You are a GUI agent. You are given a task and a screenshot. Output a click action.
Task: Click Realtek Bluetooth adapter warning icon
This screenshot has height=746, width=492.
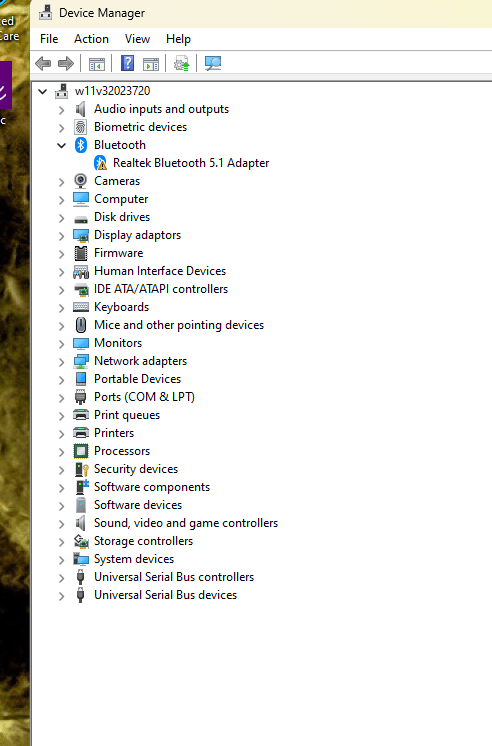[x=100, y=163]
